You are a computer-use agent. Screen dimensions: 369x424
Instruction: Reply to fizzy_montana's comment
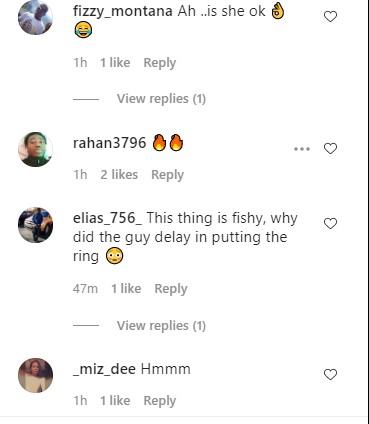[160, 63]
